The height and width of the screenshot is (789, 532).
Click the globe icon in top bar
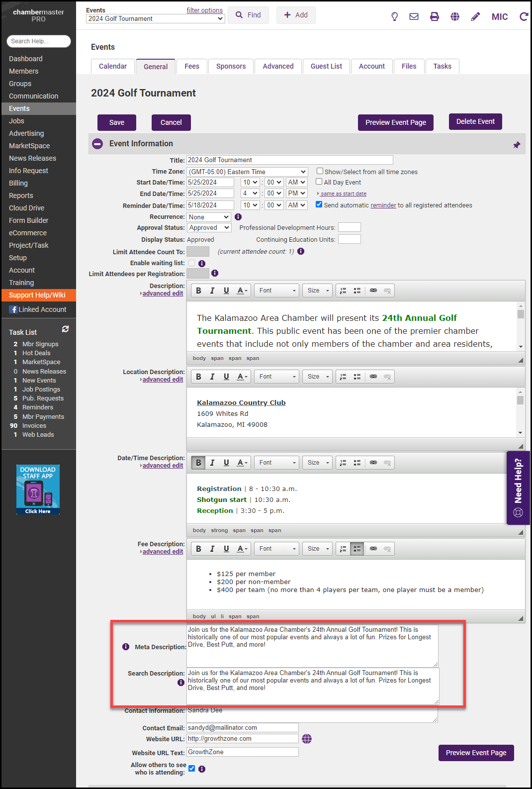click(x=455, y=17)
